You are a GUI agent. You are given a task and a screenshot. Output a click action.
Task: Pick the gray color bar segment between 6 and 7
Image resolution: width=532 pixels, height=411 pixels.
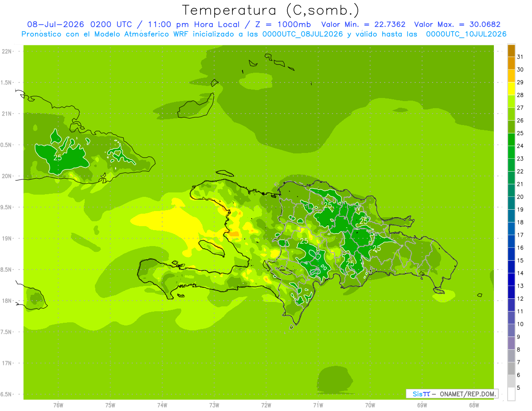[511, 369]
